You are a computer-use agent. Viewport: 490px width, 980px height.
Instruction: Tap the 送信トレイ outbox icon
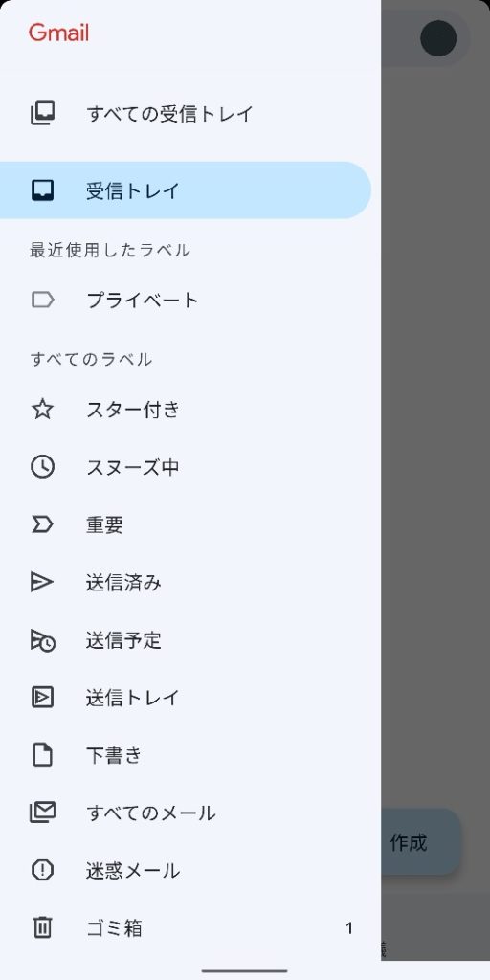(x=42, y=697)
